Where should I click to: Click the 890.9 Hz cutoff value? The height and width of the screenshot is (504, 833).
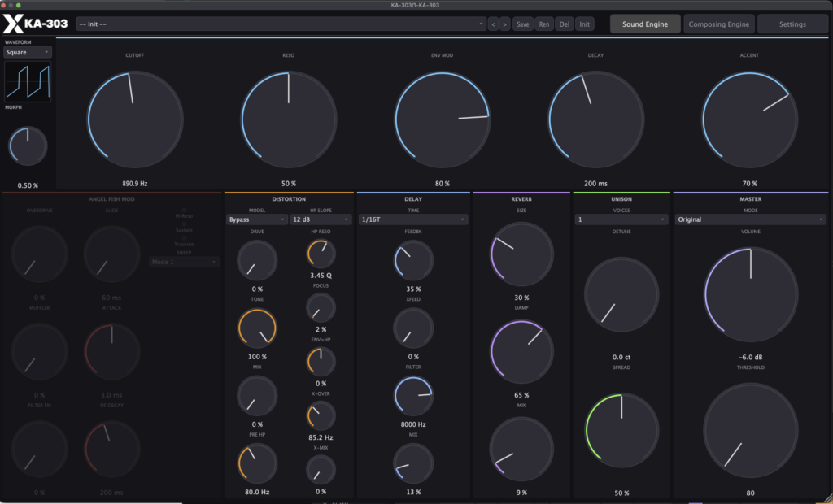135,184
